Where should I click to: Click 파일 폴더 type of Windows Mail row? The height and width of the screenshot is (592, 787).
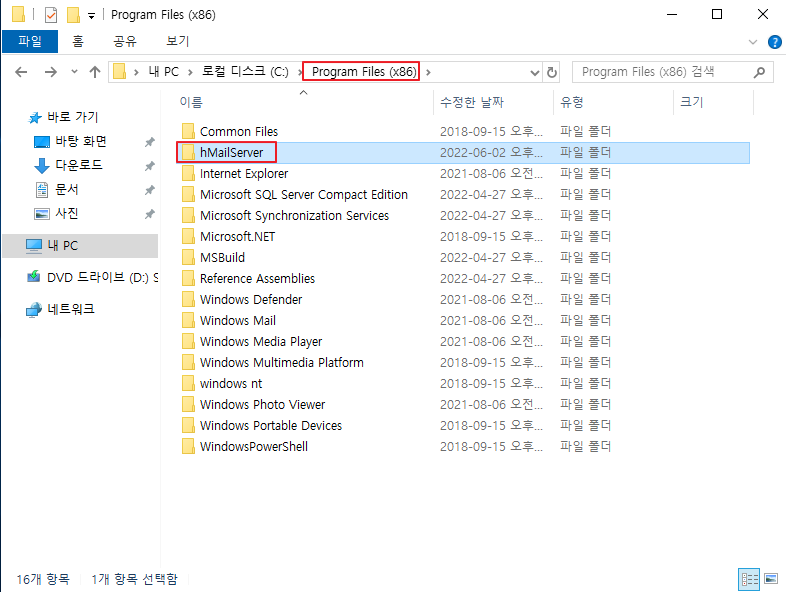tap(585, 320)
